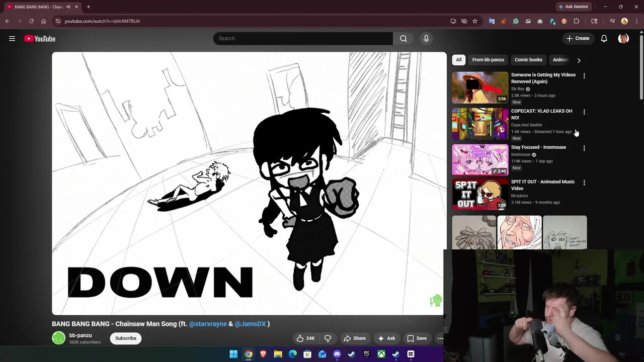The width and height of the screenshot is (644, 362).
Task: Open the Xbox app in the taskbar
Action: click(381, 354)
